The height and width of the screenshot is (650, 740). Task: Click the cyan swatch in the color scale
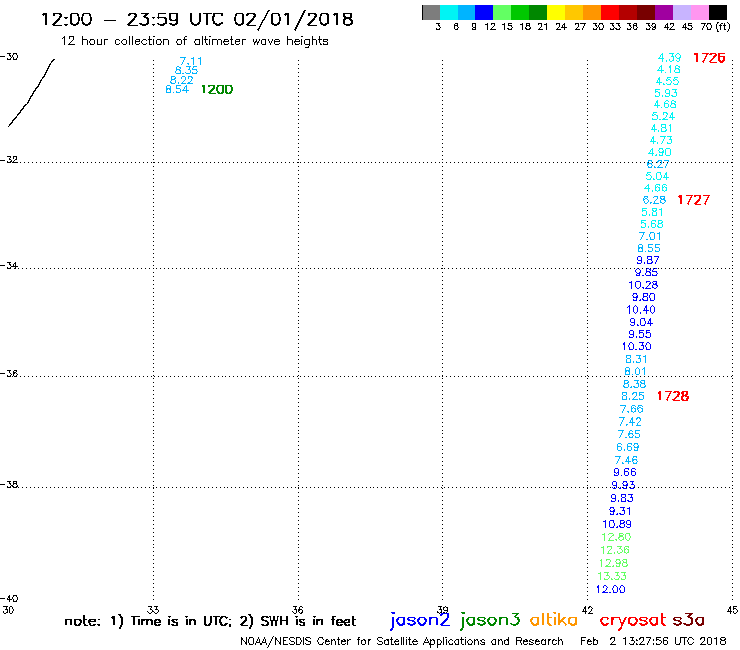point(449,12)
